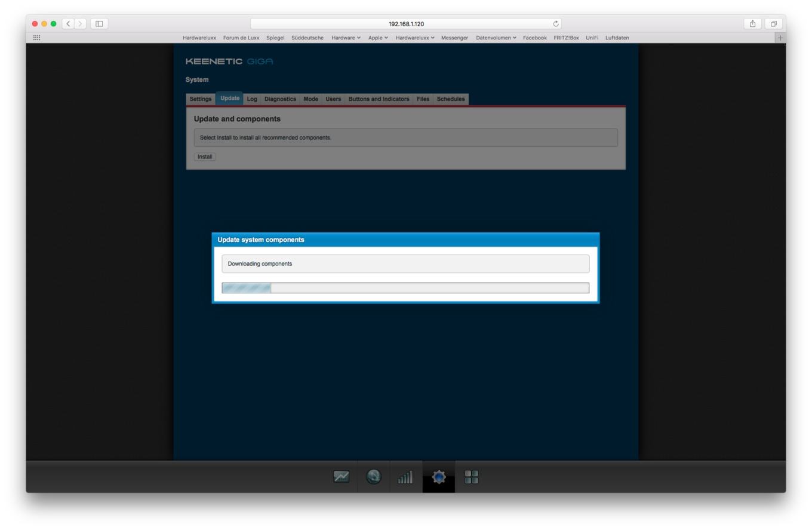Click the Downloading components status text
812x530 pixels.
(260, 264)
